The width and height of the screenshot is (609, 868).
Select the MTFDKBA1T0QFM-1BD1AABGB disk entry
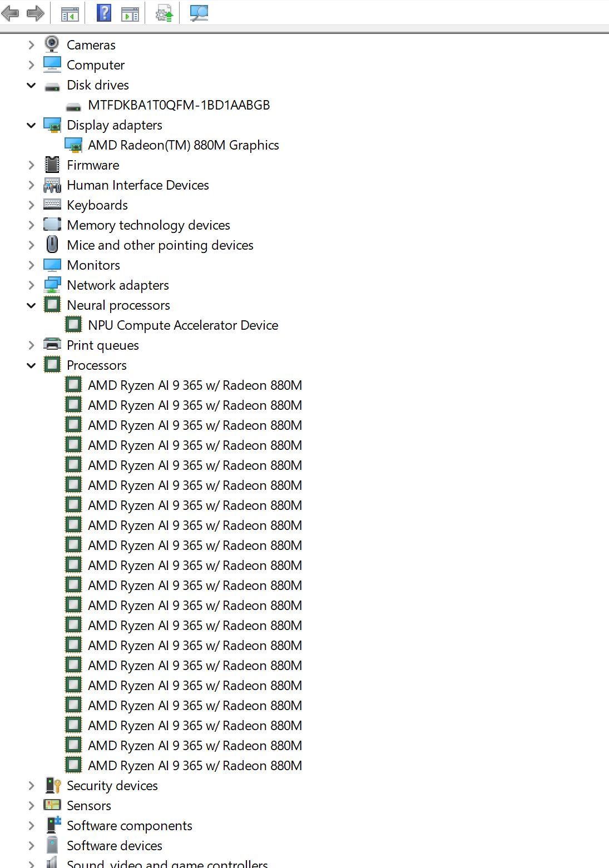179,105
